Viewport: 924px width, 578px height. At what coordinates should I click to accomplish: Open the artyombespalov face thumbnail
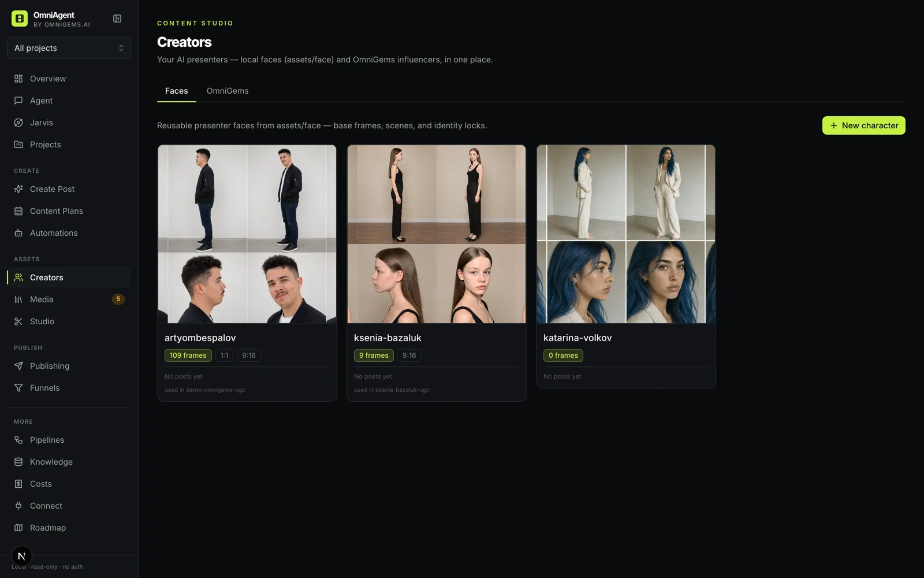(x=247, y=234)
